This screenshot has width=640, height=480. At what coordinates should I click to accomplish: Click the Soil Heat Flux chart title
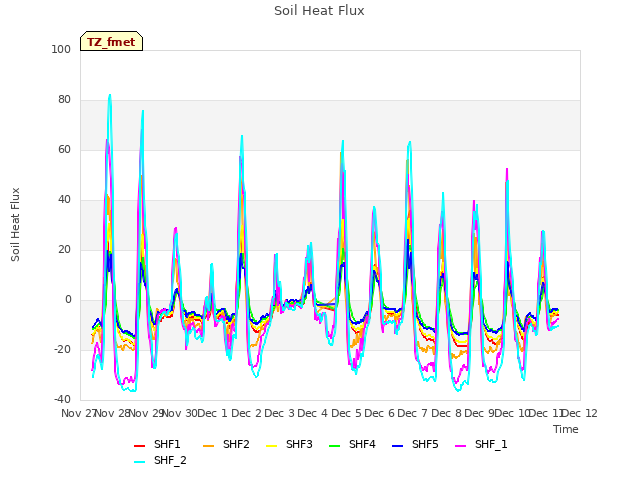[x=319, y=11]
